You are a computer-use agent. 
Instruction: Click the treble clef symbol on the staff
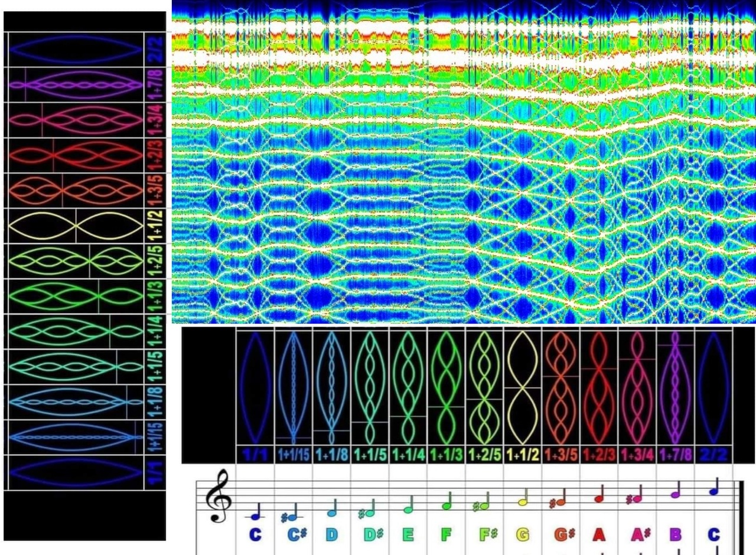pos(217,496)
